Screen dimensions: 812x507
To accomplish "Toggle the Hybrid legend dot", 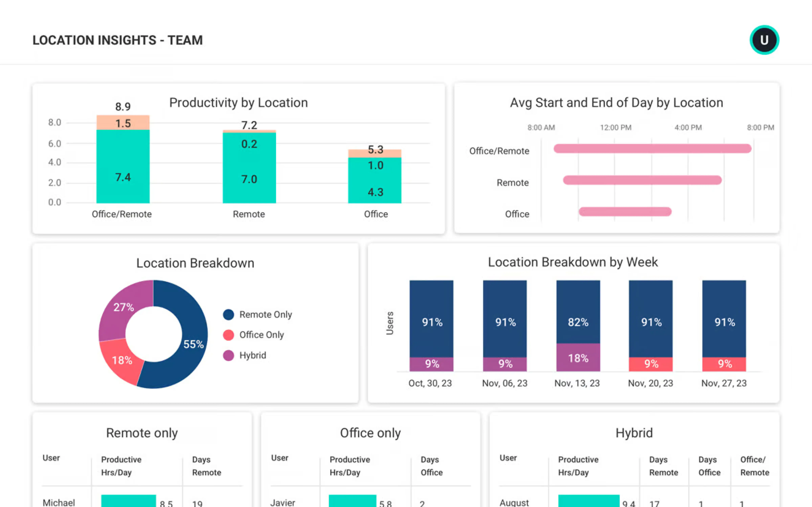I will click(x=229, y=355).
